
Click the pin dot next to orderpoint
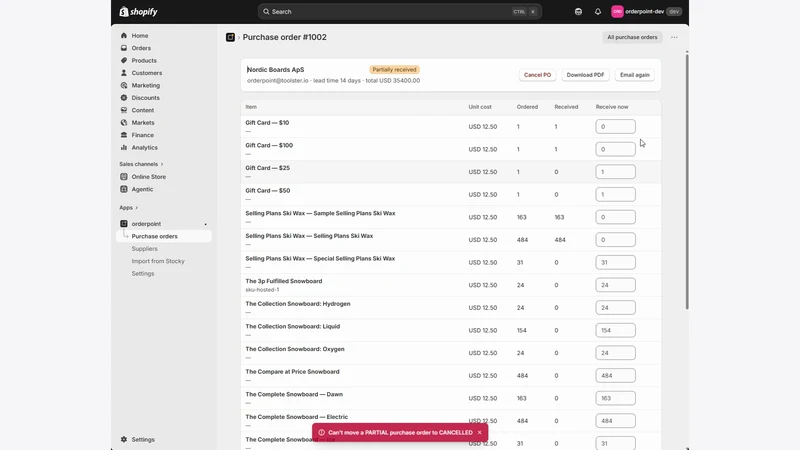pyautogui.click(x=206, y=224)
